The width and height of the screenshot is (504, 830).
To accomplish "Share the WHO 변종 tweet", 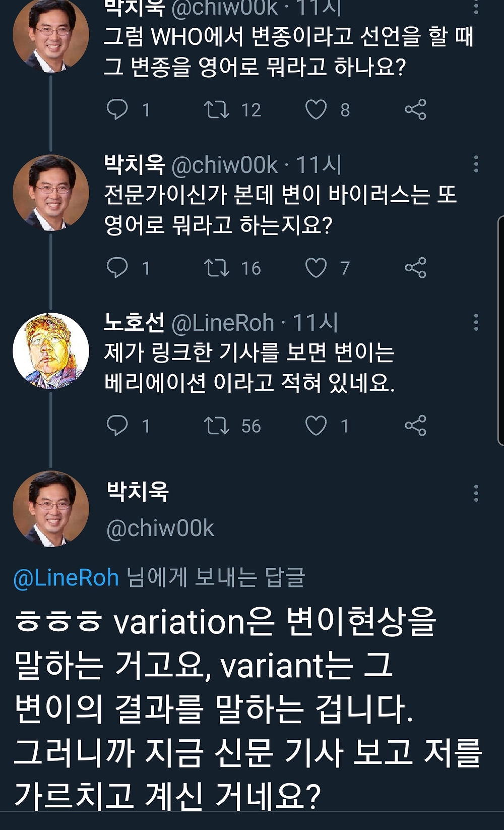I will (415, 109).
